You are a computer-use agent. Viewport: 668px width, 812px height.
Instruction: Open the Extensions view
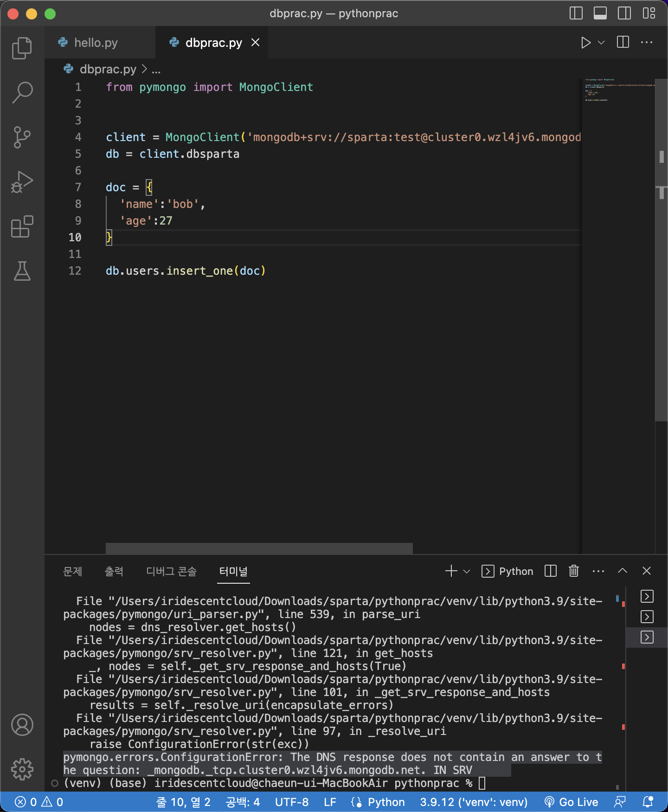[x=22, y=226]
